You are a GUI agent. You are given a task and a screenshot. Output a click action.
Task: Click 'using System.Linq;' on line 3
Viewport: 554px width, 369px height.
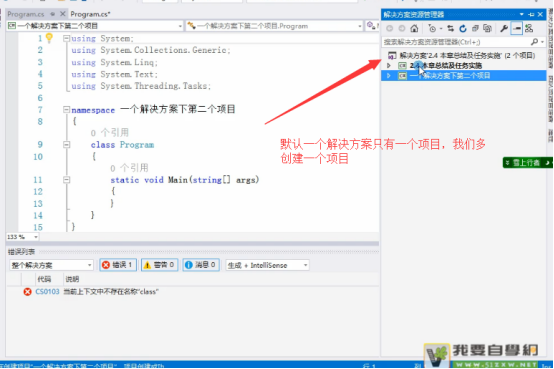pos(114,62)
